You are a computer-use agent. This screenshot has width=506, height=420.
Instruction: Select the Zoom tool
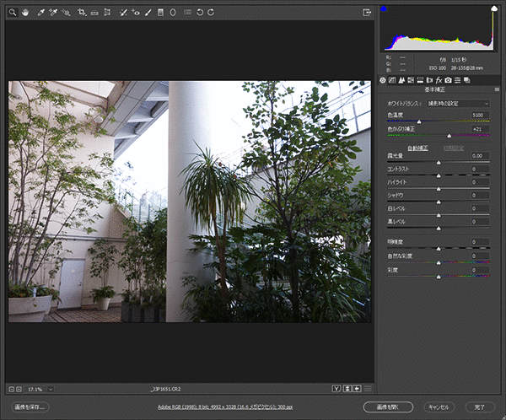click(13, 13)
